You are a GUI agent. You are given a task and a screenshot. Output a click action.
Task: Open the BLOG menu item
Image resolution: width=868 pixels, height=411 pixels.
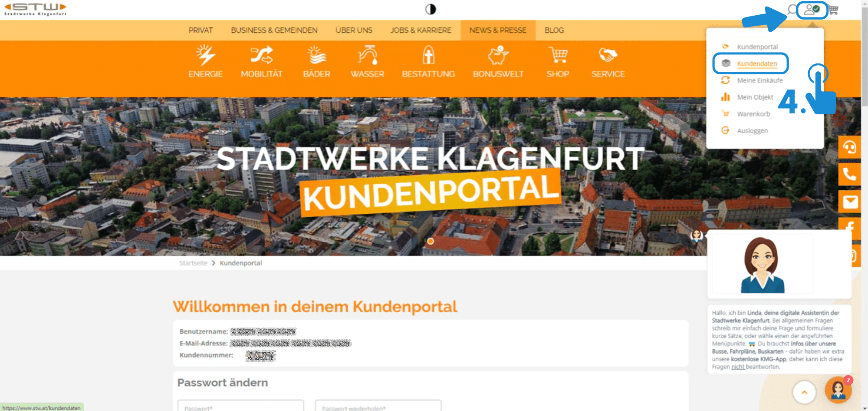pyautogui.click(x=554, y=30)
